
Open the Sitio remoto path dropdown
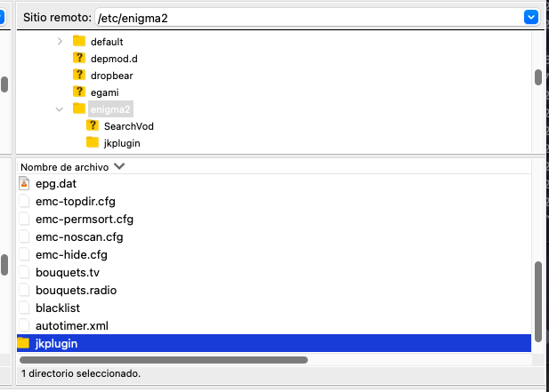click(531, 17)
